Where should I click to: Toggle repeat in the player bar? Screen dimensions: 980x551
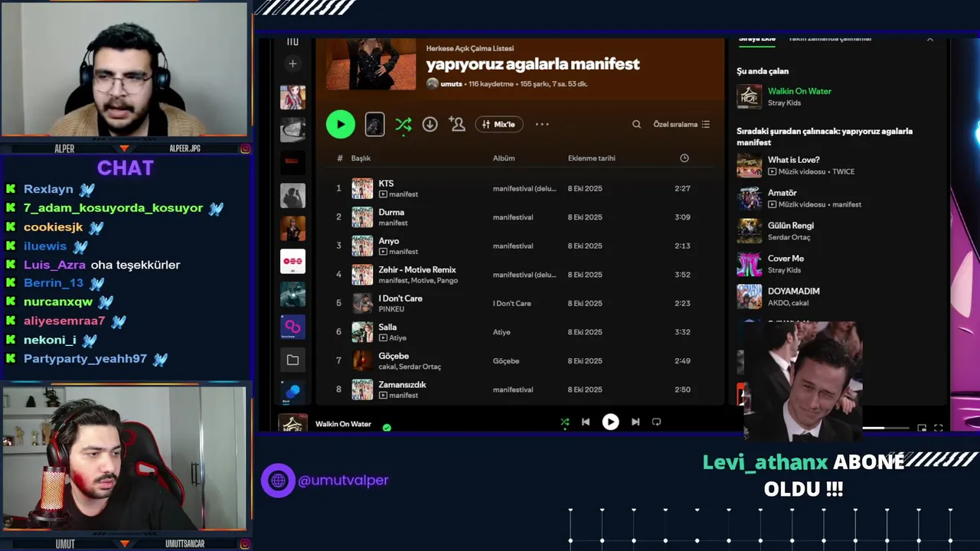click(656, 422)
